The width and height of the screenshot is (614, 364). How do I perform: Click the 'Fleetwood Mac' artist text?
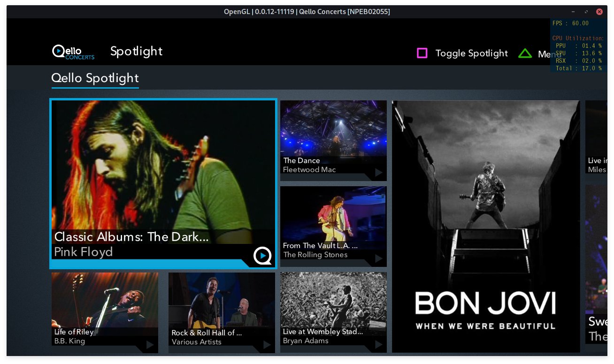tap(309, 170)
